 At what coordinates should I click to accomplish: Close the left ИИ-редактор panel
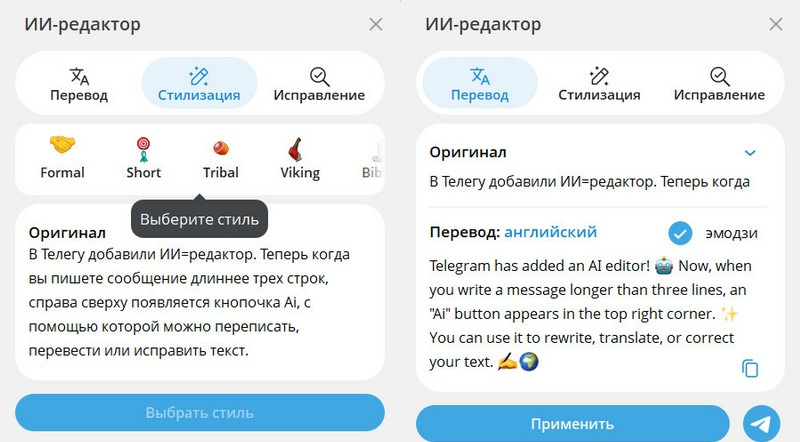376,24
